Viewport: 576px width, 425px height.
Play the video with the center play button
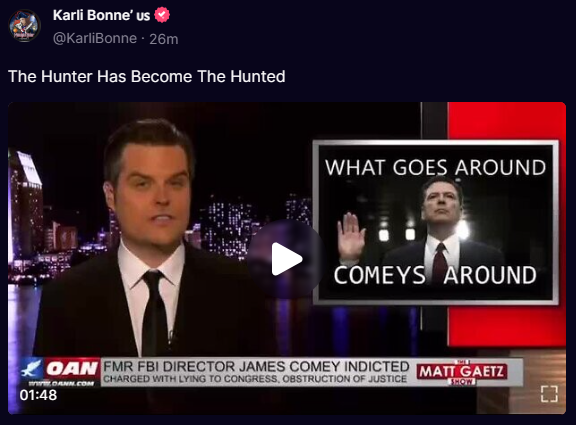tap(286, 259)
